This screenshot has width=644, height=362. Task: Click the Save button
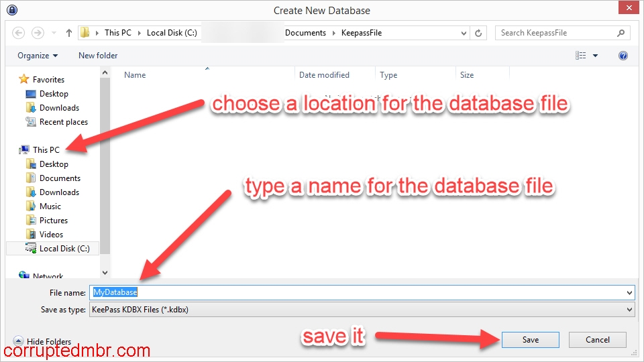coord(530,340)
